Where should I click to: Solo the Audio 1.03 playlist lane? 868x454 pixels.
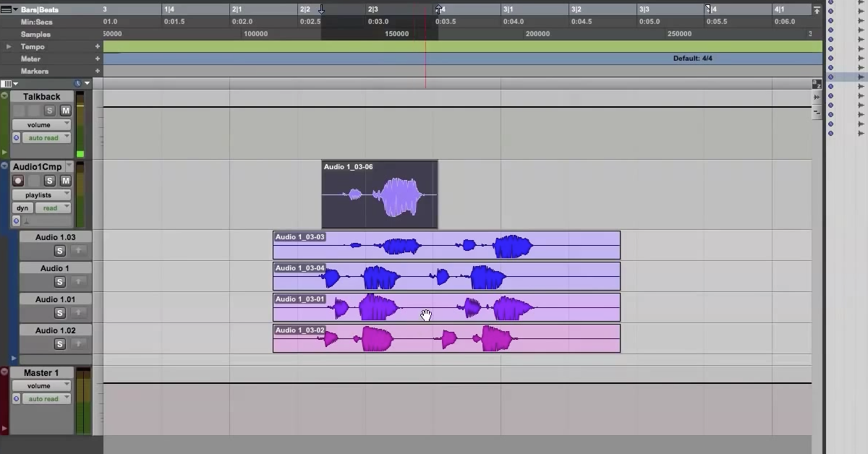pos(60,251)
